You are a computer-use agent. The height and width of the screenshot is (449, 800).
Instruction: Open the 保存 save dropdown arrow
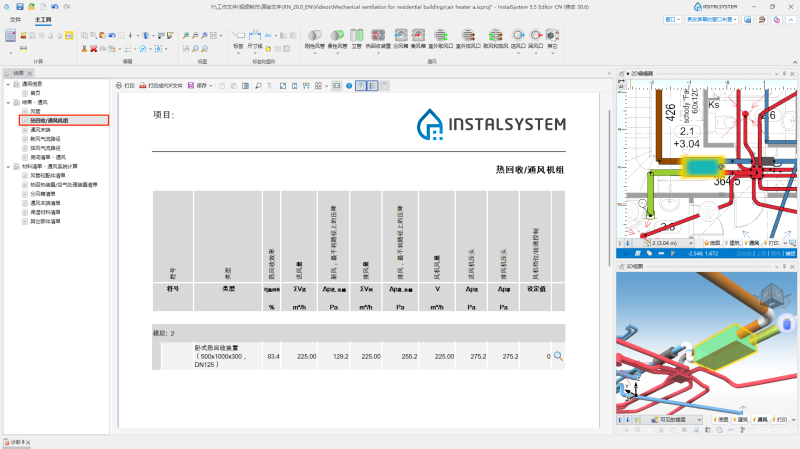pyautogui.click(x=211, y=86)
